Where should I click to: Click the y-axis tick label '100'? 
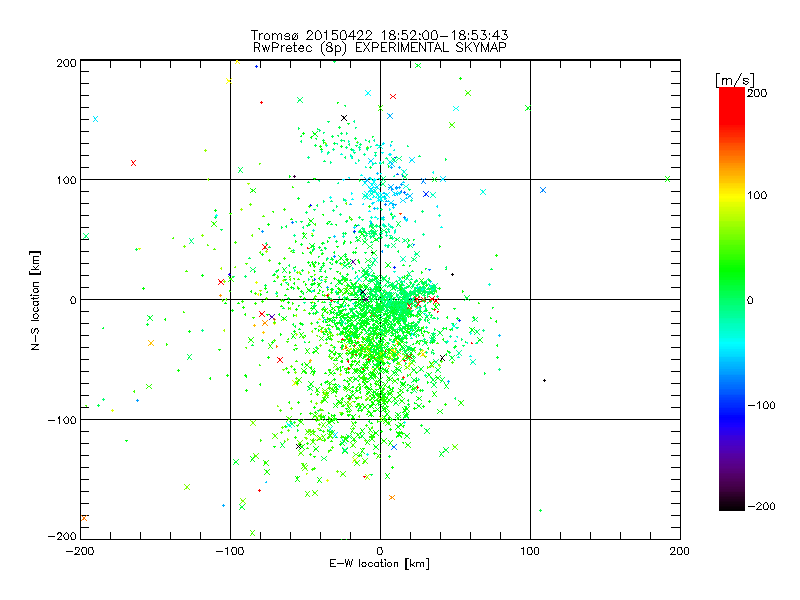pos(67,180)
